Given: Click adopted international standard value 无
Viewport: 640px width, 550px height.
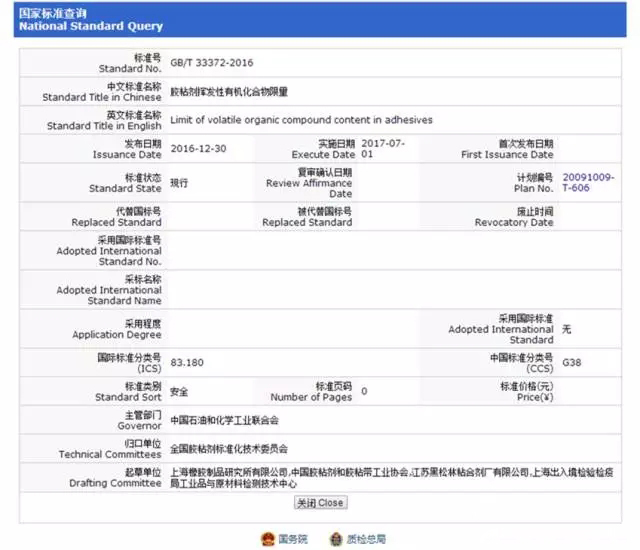Looking at the screenshot, I should tap(567, 329).
